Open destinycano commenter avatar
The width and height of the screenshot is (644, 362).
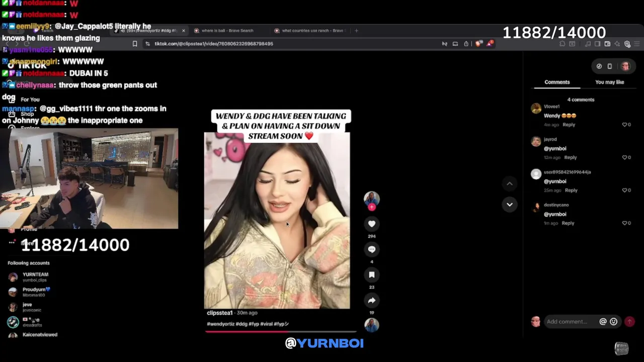[536, 207]
